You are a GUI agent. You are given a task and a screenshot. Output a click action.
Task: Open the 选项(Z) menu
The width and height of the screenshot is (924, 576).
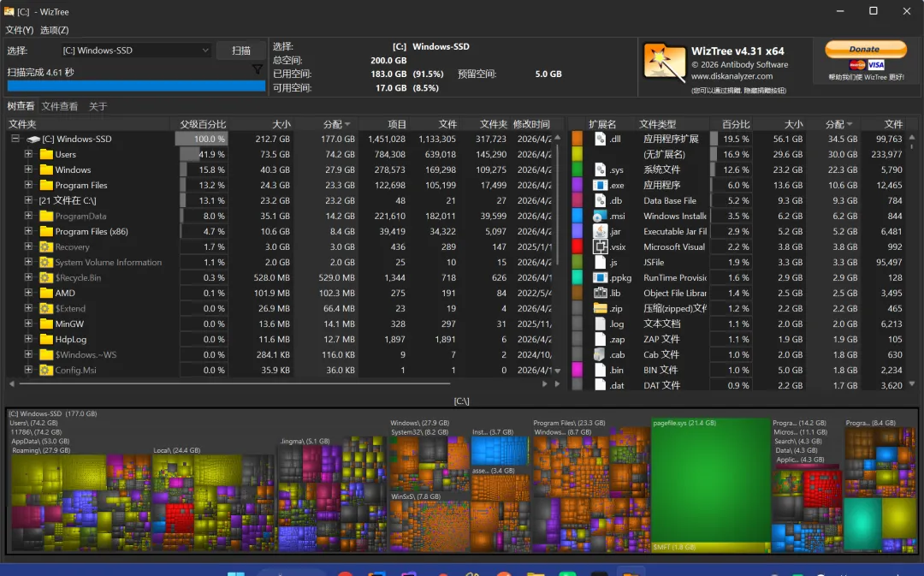pos(54,30)
